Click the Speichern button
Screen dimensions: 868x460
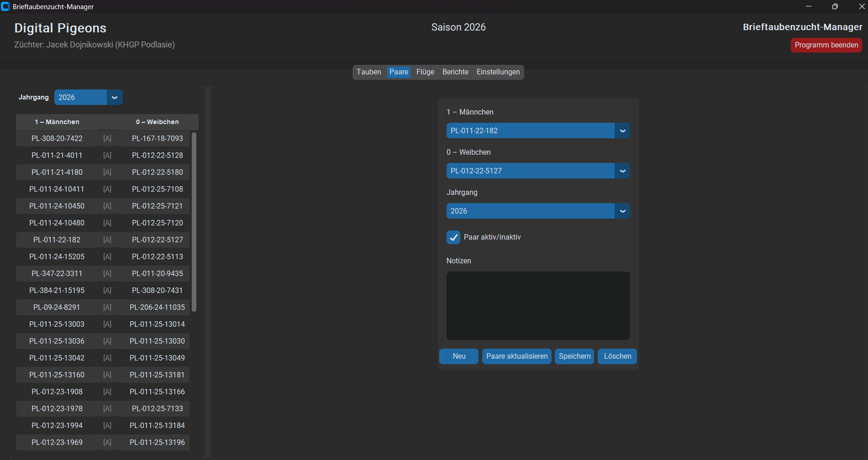pos(574,356)
